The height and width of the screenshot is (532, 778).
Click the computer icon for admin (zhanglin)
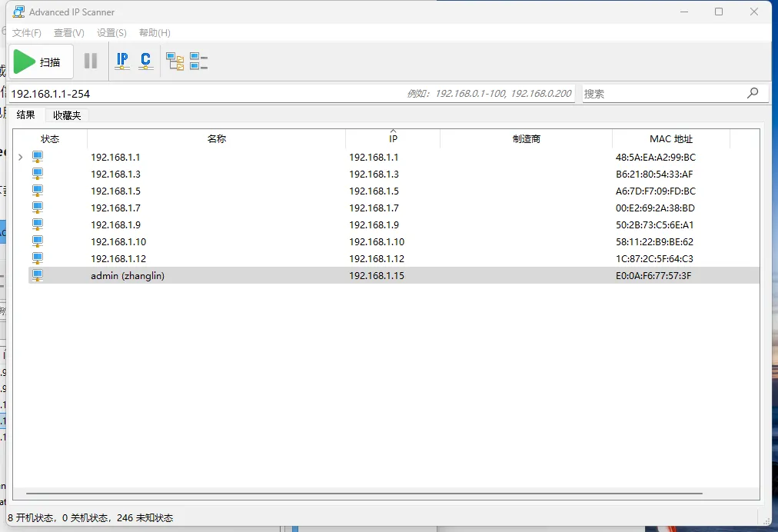pos(38,275)
